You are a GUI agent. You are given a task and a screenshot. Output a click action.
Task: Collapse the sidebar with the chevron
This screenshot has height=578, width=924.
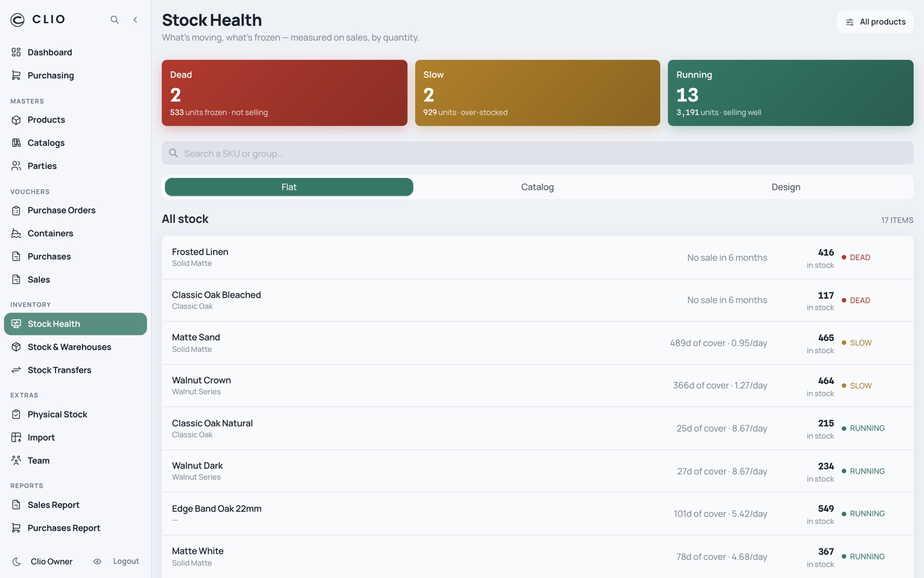click(x=135, y=20)
